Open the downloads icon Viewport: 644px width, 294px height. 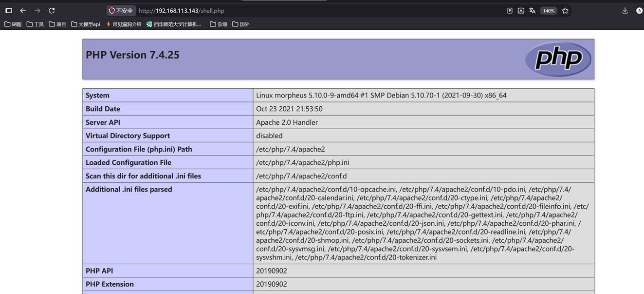pos(625,11)
